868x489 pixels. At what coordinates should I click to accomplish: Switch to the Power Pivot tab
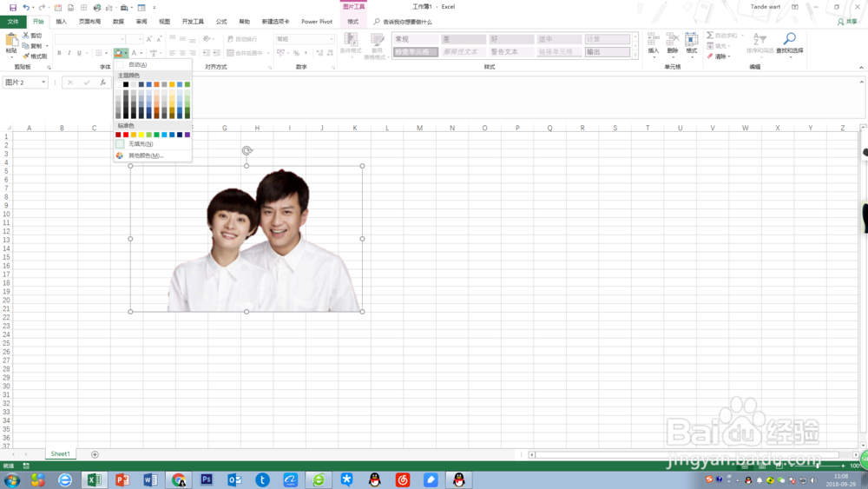pos(317,22)
